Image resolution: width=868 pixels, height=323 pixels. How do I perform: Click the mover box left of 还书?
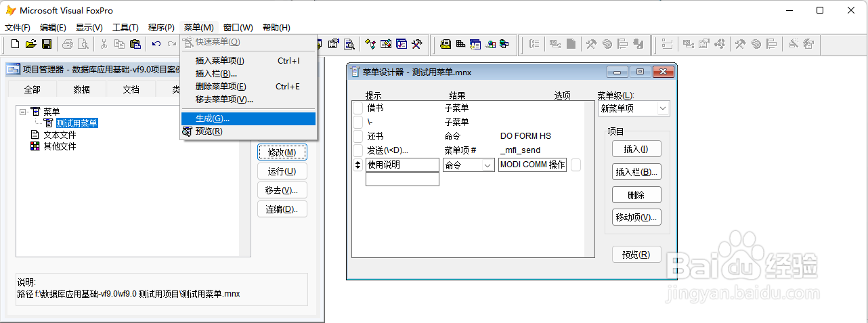coord(358,136)
